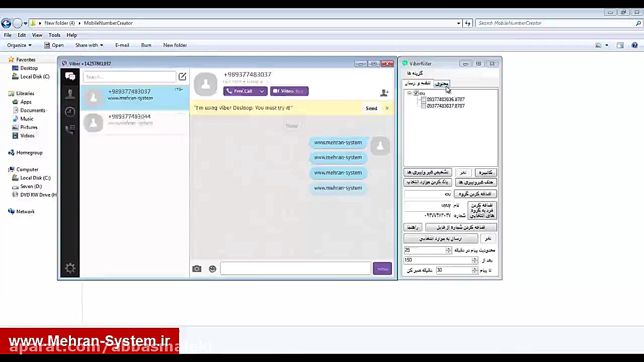644x362 pixels.
Task: Open the View menu
Action: (37, 35)
